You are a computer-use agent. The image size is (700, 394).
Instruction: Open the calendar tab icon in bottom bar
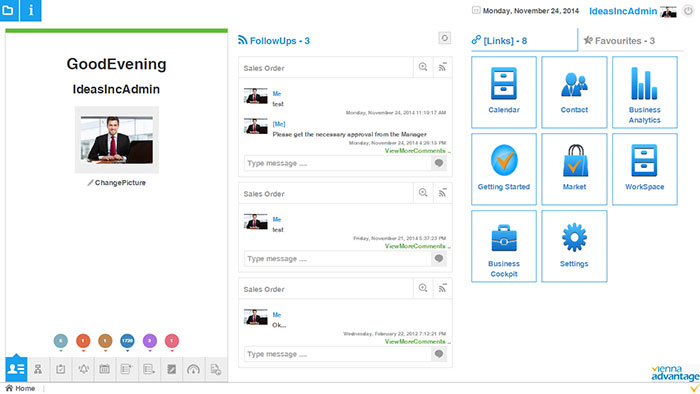105,369
